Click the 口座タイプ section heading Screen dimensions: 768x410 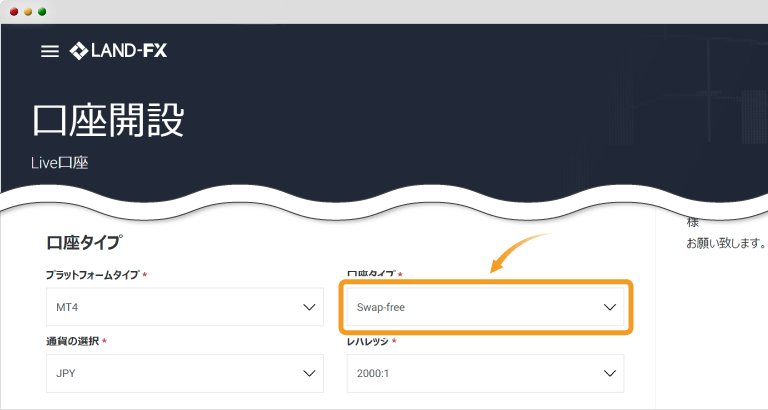[x=84, y=242]
